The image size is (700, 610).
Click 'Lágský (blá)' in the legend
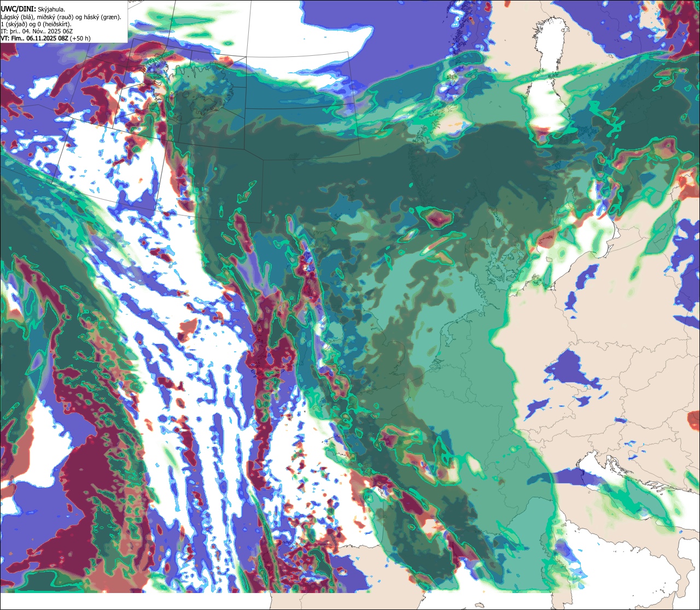[16, 17]
